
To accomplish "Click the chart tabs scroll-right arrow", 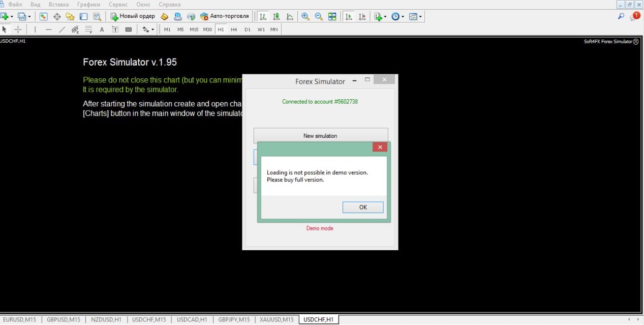I will pyautogui.click(x=638, y=319).
